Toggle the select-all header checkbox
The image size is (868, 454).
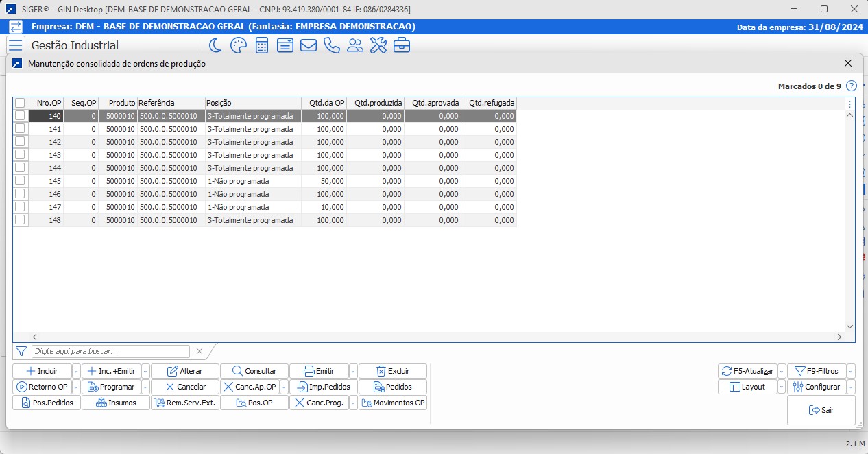[x=21, y=103]
